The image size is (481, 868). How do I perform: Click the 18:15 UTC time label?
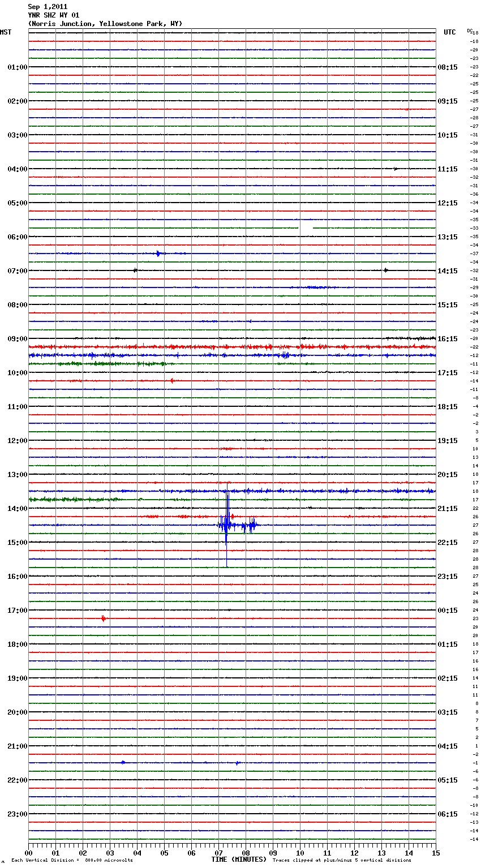pos(448,407)
